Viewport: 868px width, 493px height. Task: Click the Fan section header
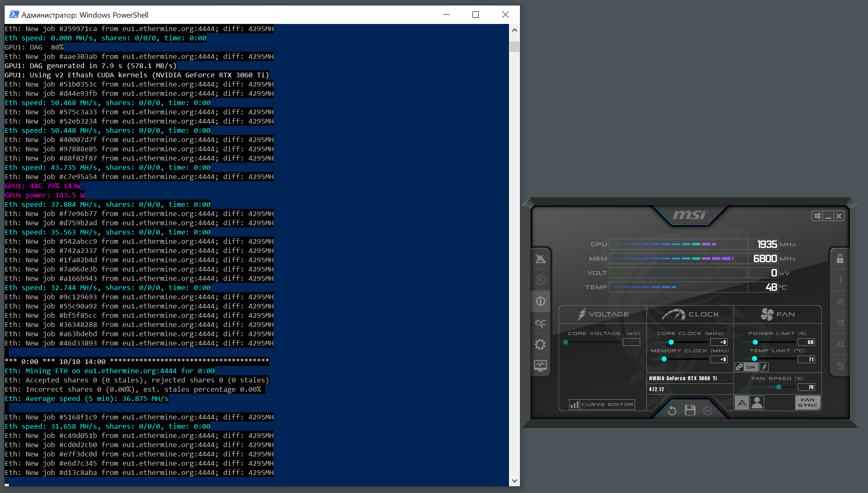[778, 314]
